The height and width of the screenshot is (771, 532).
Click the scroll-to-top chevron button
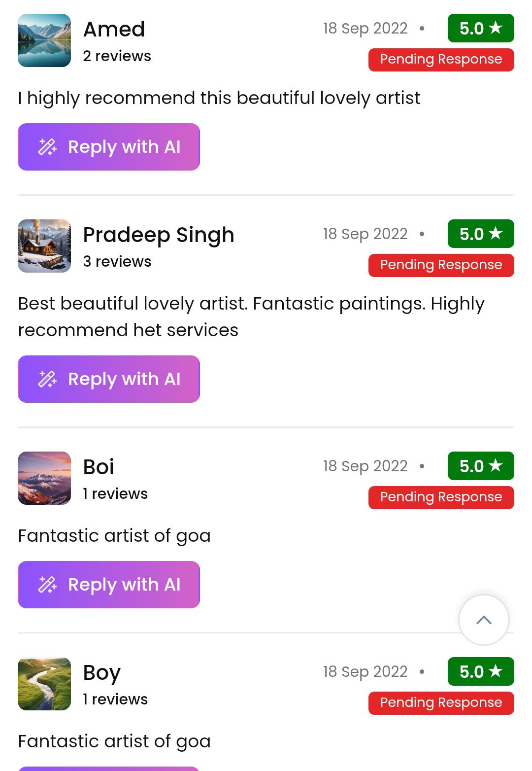point(484,620)
